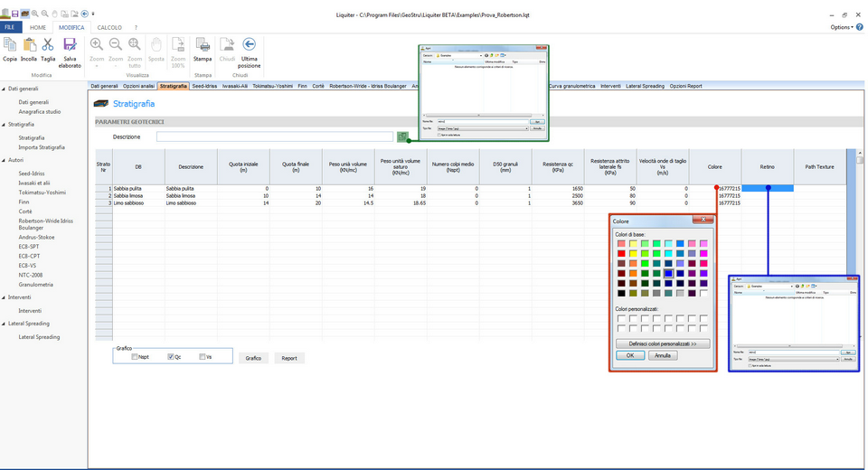Click the small zoom-in magnifier in the quick access toolbar
Screen dimensions: 868x470
point(35,14)
